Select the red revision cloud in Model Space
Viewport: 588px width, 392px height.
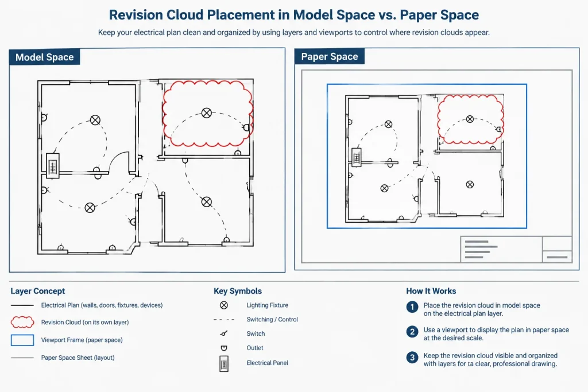[208, 114]
